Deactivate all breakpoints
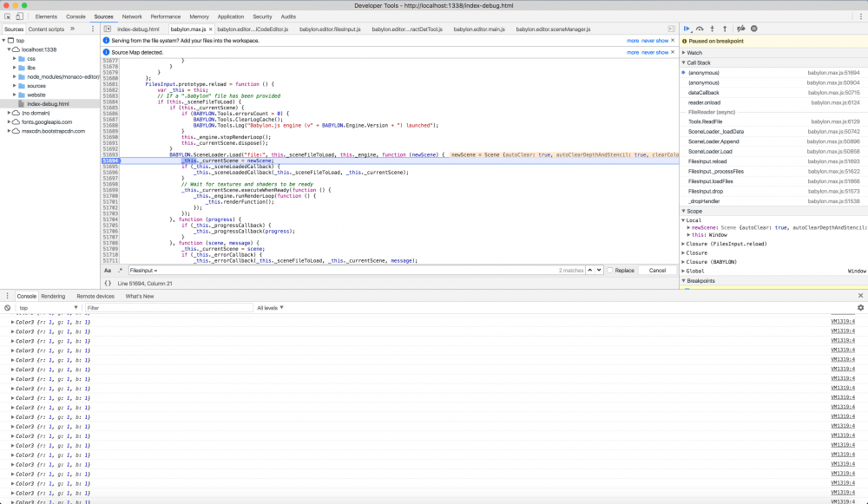Viewport: 868px width, 504px height. point(740,29)
